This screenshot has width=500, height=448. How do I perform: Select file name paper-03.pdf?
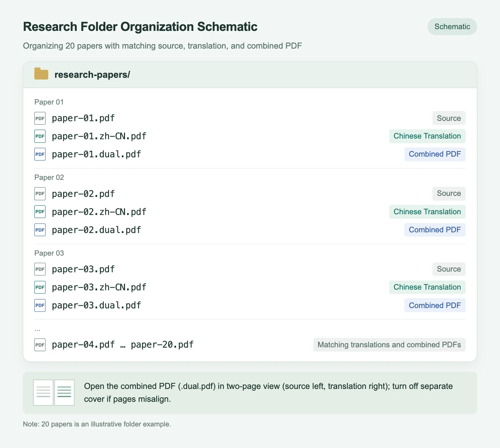[83, 269]
